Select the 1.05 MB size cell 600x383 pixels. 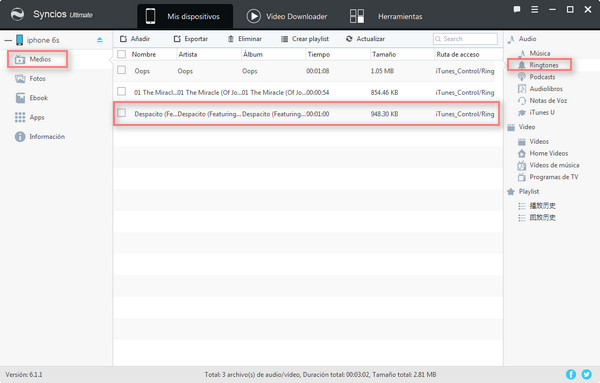coord(382,71)
